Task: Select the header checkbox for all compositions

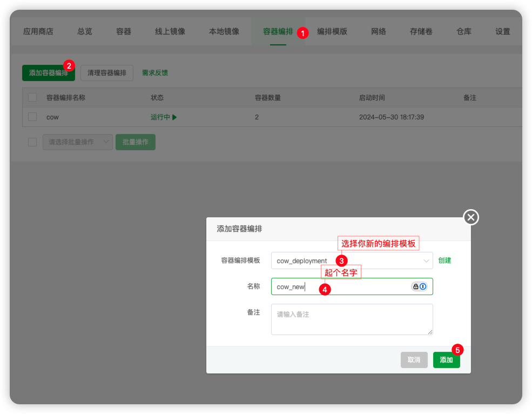Action: pyautogui.click(x=32, y=98)
